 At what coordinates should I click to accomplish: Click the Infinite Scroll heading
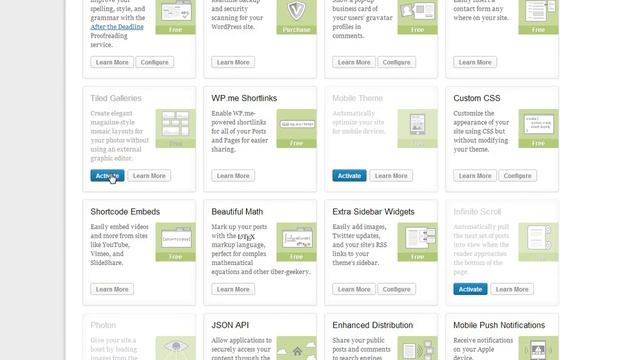(x=477, y=211)
